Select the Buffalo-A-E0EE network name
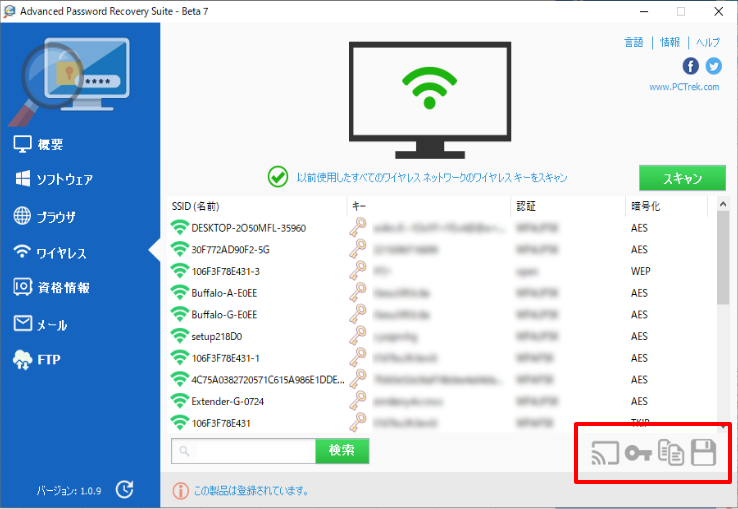 coord(224,293)
